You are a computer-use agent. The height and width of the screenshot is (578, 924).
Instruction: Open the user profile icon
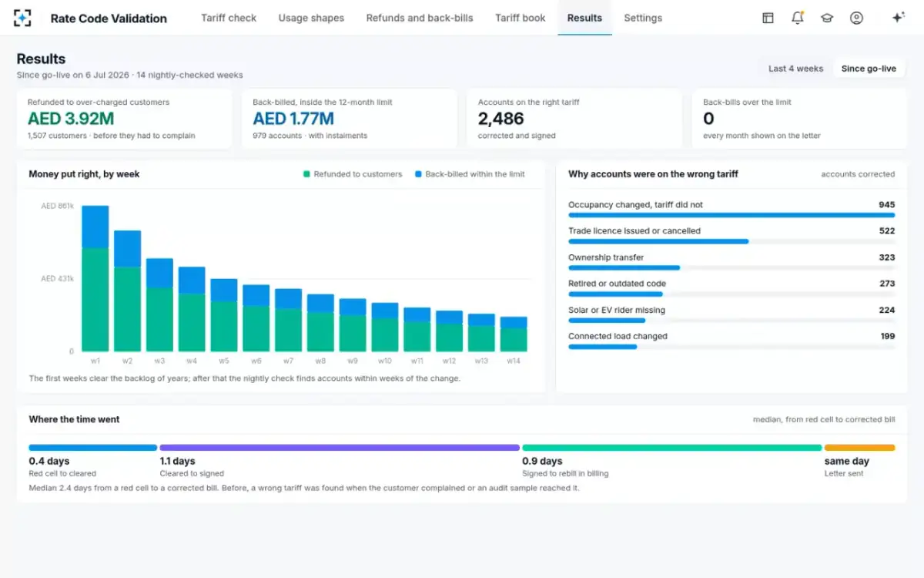click(856, 18)
